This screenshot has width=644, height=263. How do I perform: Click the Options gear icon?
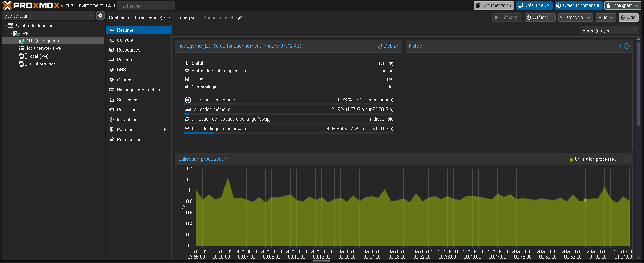click(112, 80)
